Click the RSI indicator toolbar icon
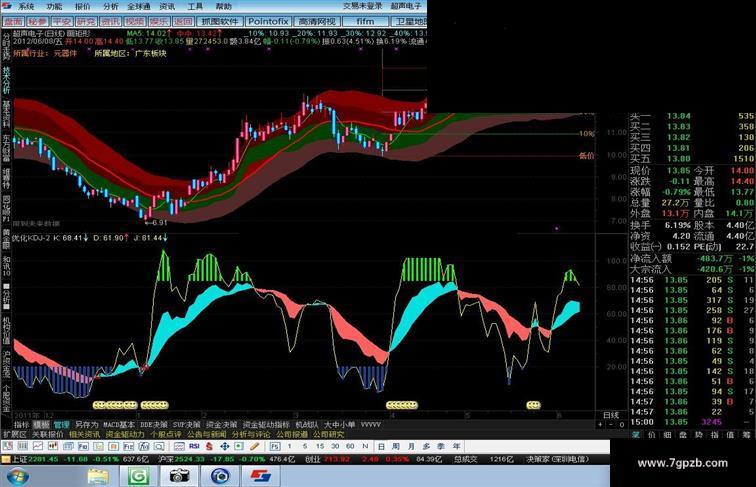Screen dimensions: 756x487 coord(194,446)
